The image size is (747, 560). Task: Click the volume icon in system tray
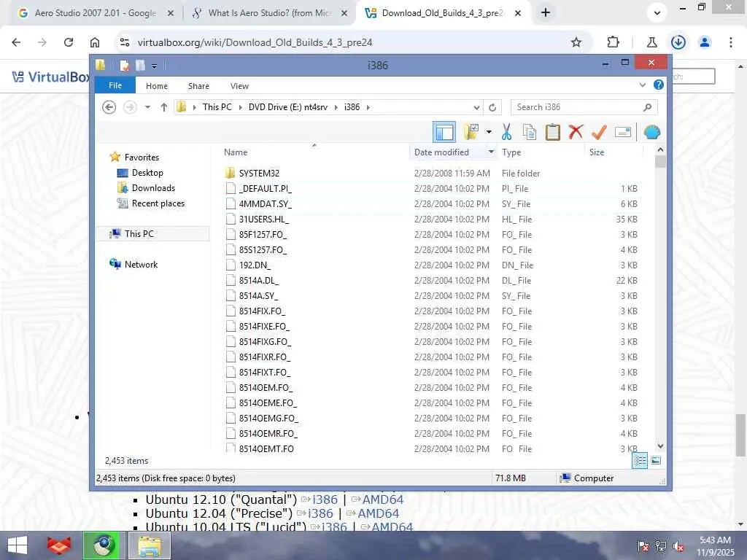[x=678, y=545]
